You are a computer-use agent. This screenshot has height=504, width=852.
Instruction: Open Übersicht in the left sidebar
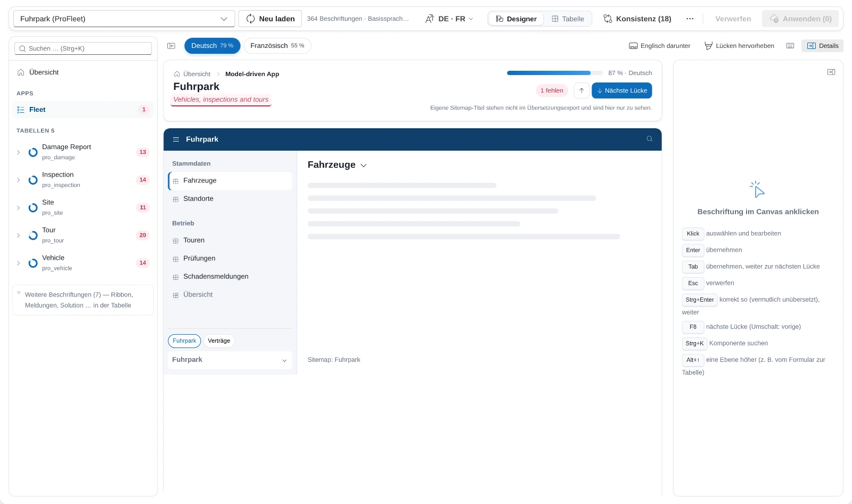coord(83,72)
